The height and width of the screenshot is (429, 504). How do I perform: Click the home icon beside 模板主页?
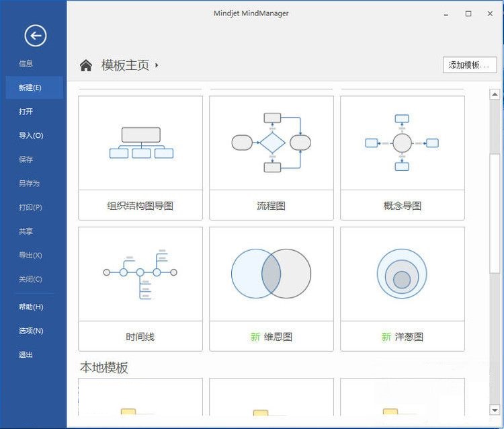86,65
